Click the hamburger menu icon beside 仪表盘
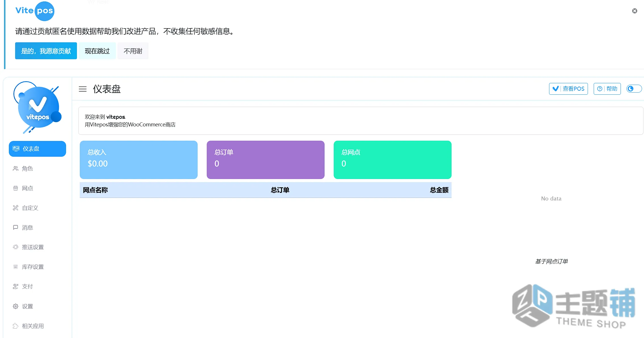 click(83, 89)
